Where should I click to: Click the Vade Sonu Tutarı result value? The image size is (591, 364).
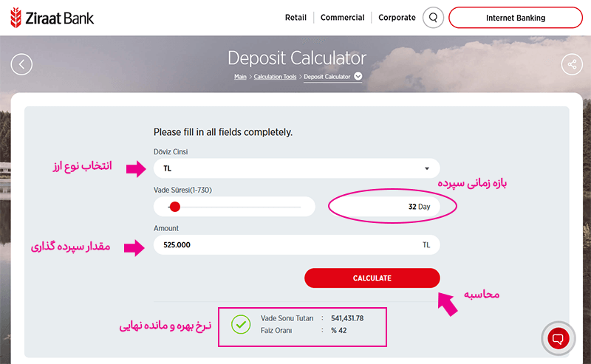coord(347,318)
